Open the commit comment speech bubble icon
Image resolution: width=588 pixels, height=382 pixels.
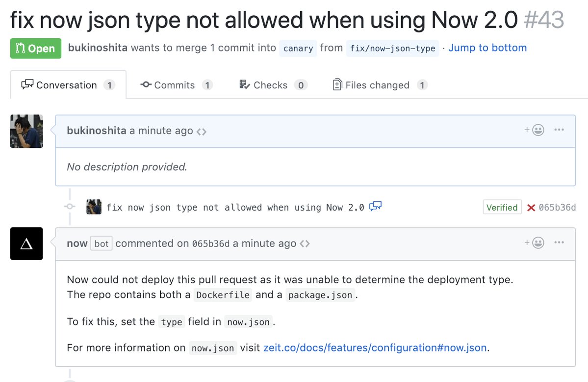pyautogui.click(x=375, y=207)
